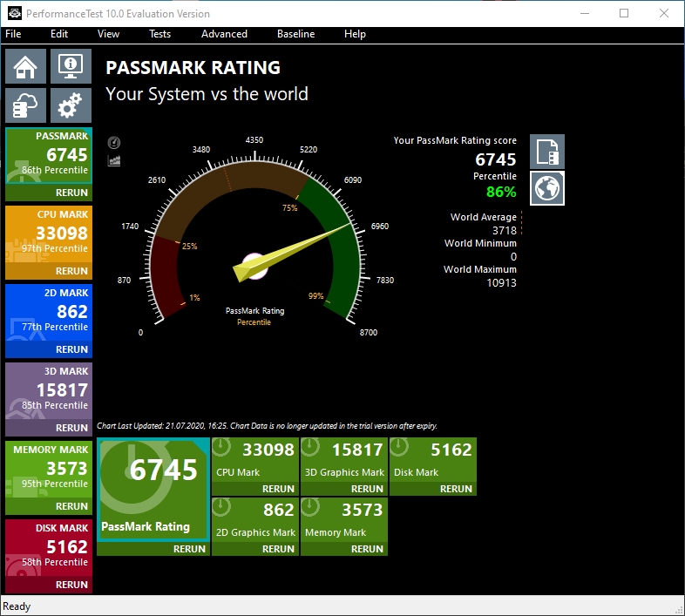Viewport: 685px width, 616px height.
Task: Rerun the CPU Mark in the sidebar
Action: (71, 271)
